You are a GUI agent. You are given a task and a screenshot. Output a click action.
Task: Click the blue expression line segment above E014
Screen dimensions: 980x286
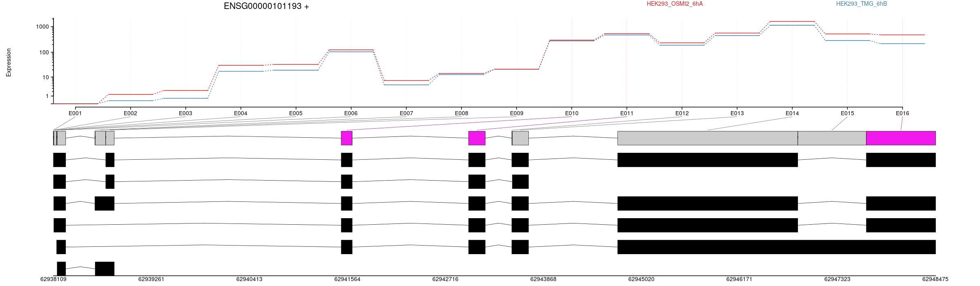point(792,25)
